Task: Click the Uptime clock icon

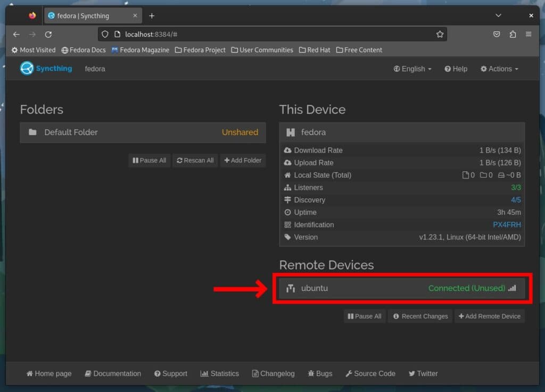Action: click(x=287, y=212)
